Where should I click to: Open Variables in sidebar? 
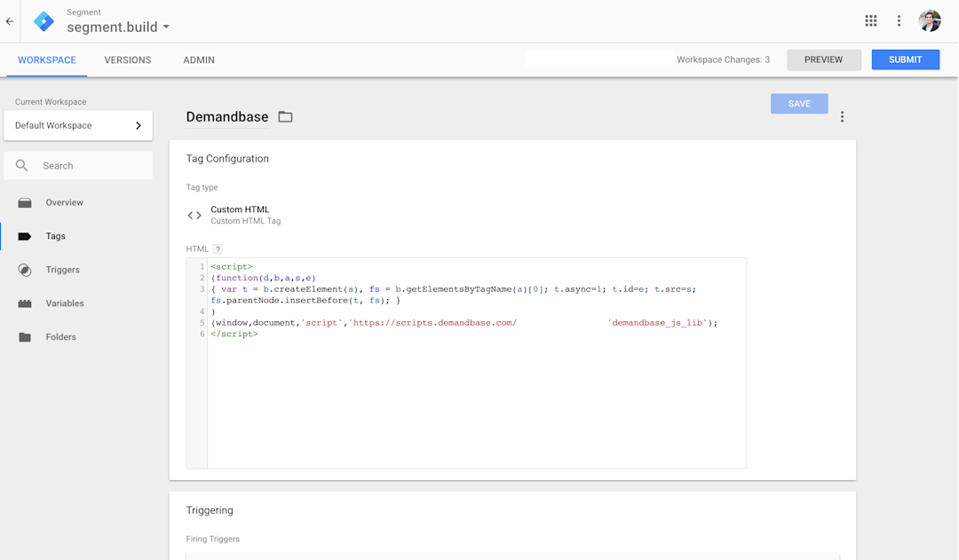click(x=65, y=304)
